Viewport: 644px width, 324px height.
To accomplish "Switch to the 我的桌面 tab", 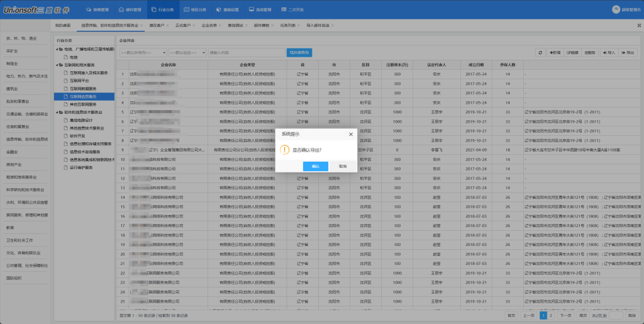I will (x=64, y=25).
